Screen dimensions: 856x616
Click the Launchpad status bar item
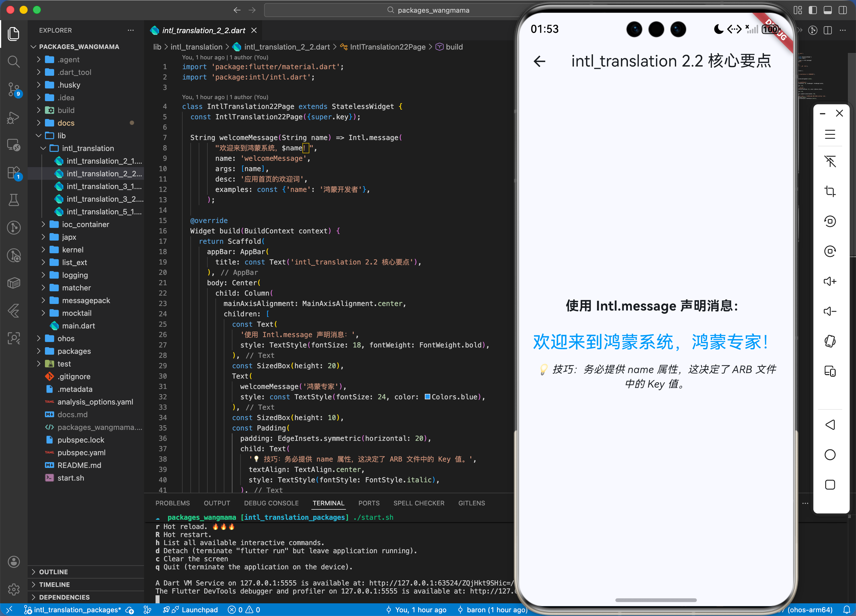click(191, 610)
